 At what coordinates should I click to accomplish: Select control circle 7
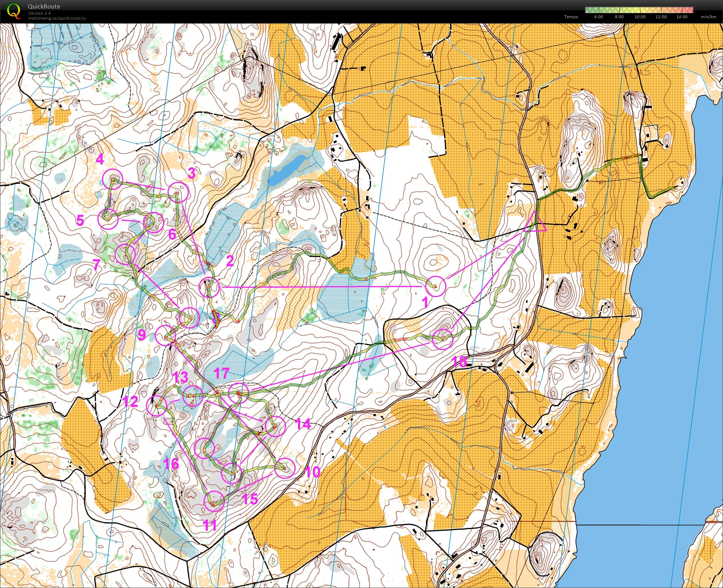pos(125,254)
